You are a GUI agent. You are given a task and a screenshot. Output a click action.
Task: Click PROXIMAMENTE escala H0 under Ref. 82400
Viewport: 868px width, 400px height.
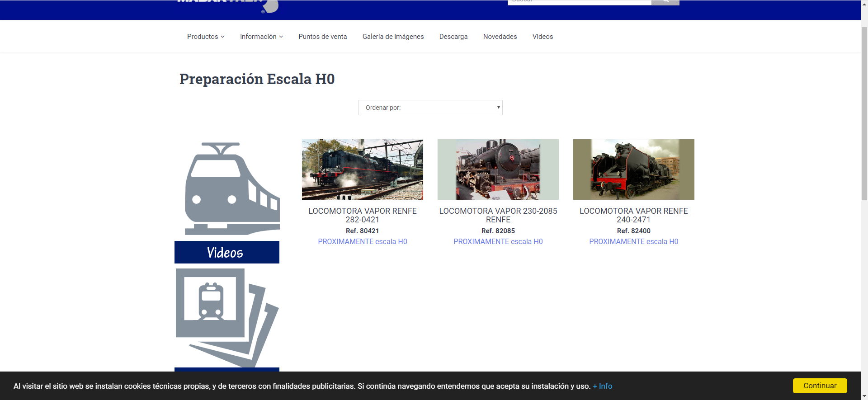(x=634, y=242)
